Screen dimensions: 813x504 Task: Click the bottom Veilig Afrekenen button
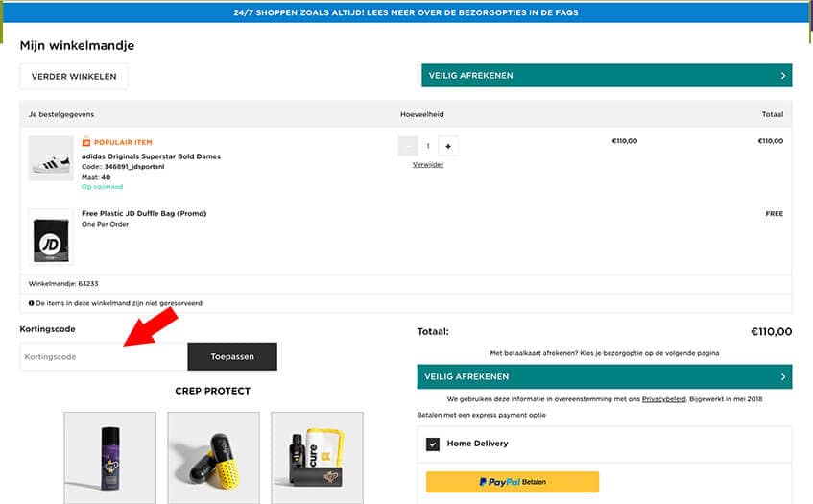point(605,377)
